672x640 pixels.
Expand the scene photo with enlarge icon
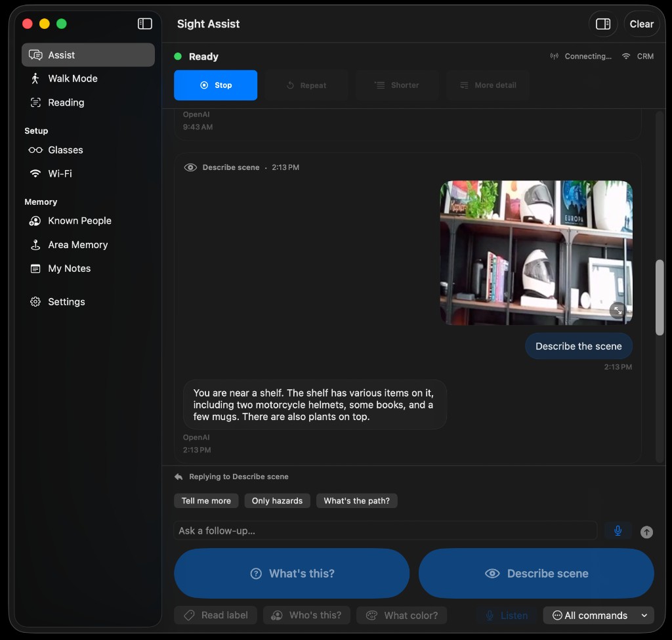coord(618,310)
